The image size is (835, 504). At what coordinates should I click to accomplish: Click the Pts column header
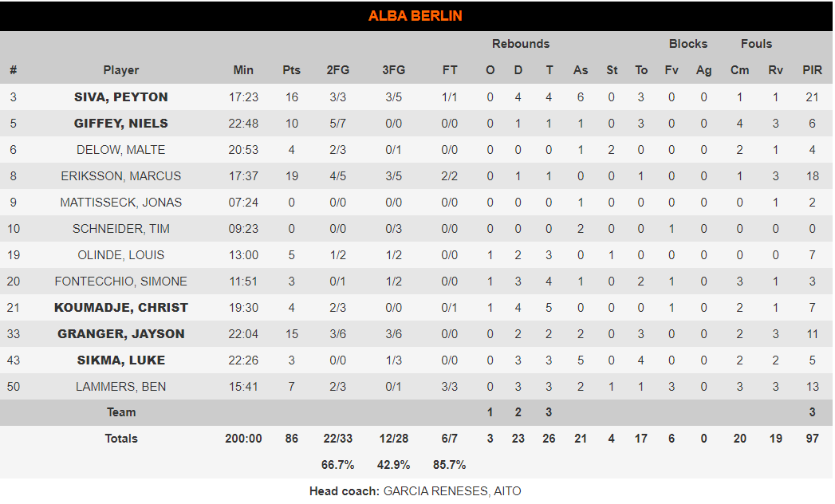point(292,70)
